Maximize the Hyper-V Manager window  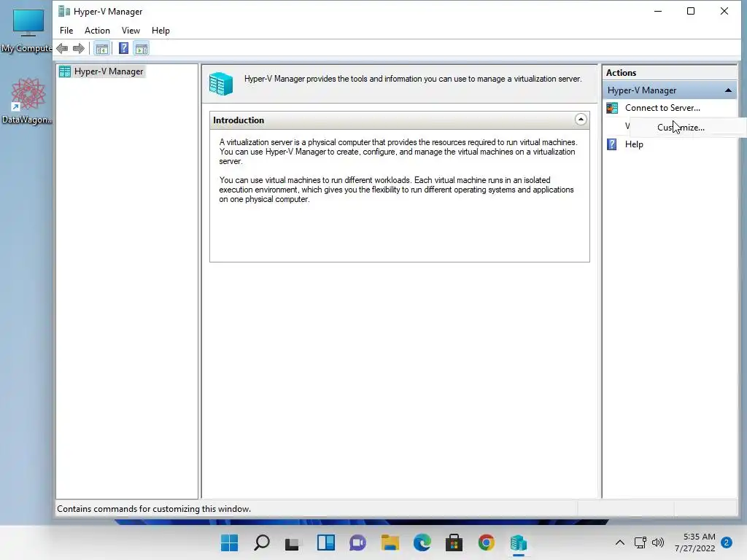point(691,11)
